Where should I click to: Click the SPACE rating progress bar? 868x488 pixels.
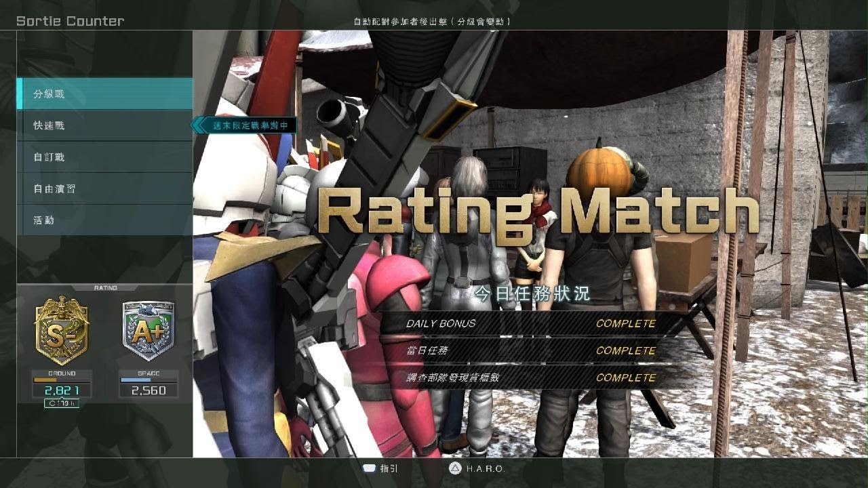pyautogui.click(x=149, y=380)
